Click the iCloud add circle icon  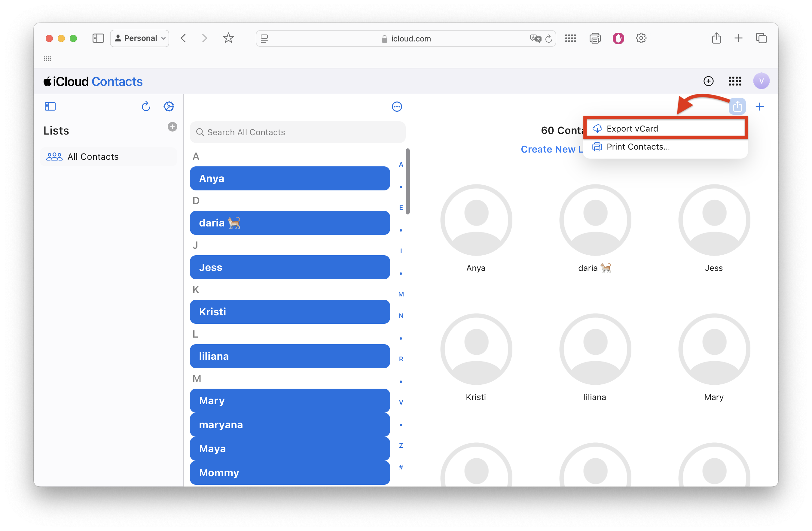(709, 81)
